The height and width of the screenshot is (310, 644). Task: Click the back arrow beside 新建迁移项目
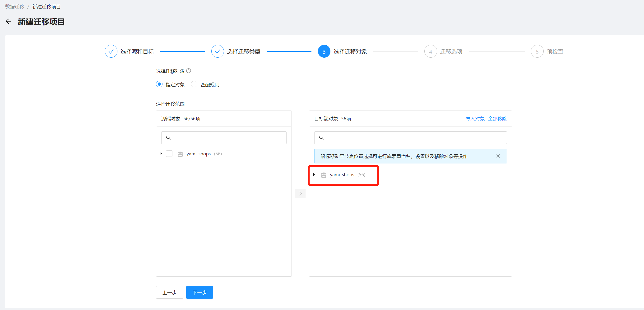(x=8, y=22)
